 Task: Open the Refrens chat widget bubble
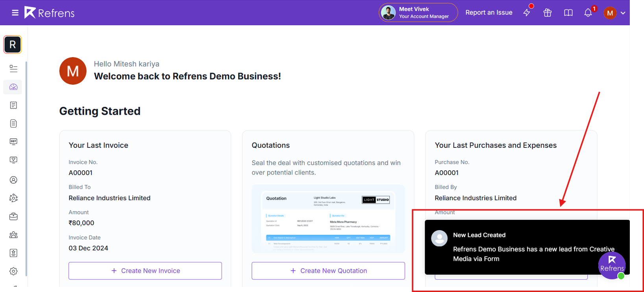[612, 266]
